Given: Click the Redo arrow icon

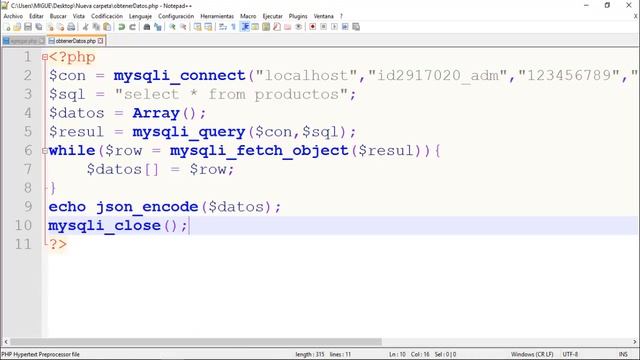Looking at the screenshot, I should tap(132, 27).
